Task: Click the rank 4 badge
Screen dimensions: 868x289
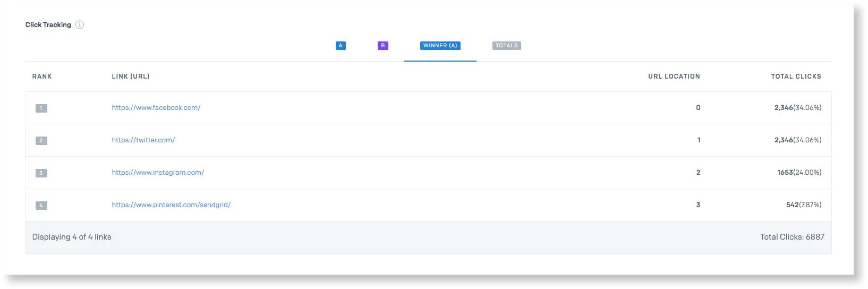Action: click(41, 206)
